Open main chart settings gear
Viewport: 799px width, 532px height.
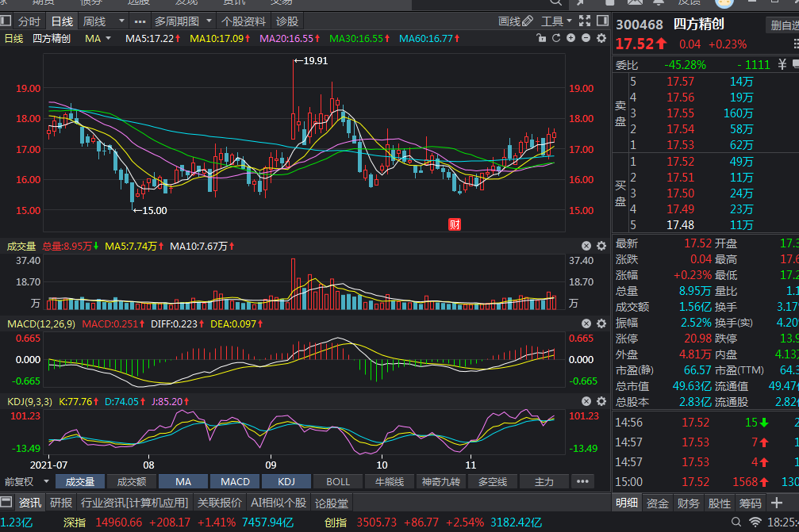coord(601,38)
